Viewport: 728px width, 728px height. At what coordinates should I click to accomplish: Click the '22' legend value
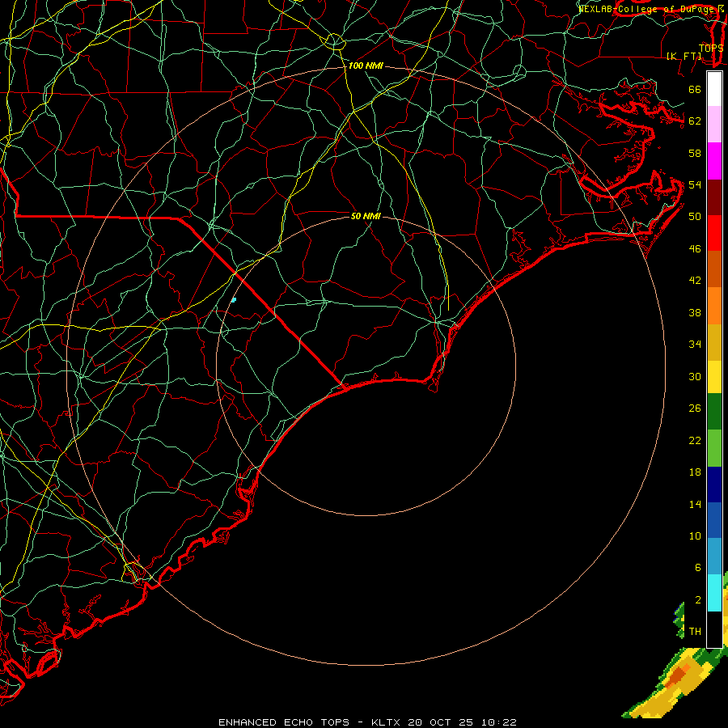(x=695, y=440)
